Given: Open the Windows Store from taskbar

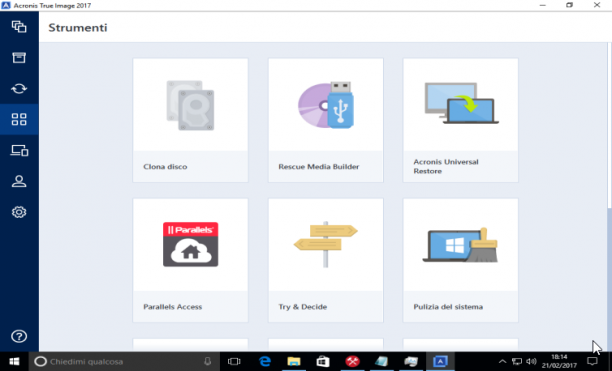Looking at the screenshot, I should 323,362.
